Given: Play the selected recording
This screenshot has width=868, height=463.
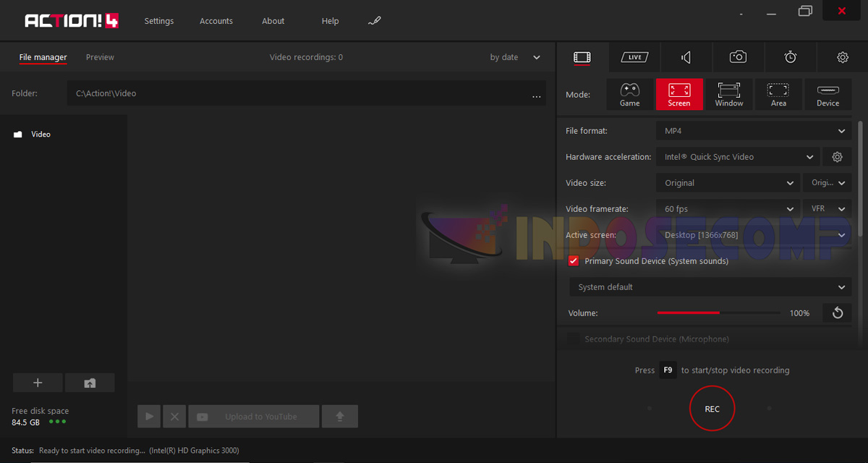Looking at the screenshot, I should coord(149,417).
